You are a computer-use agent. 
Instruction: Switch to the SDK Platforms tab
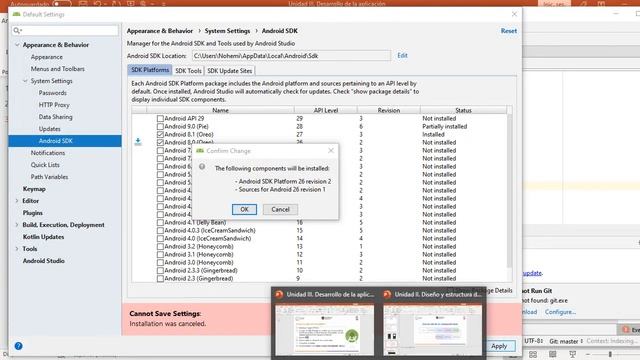[x=150, y=70]
